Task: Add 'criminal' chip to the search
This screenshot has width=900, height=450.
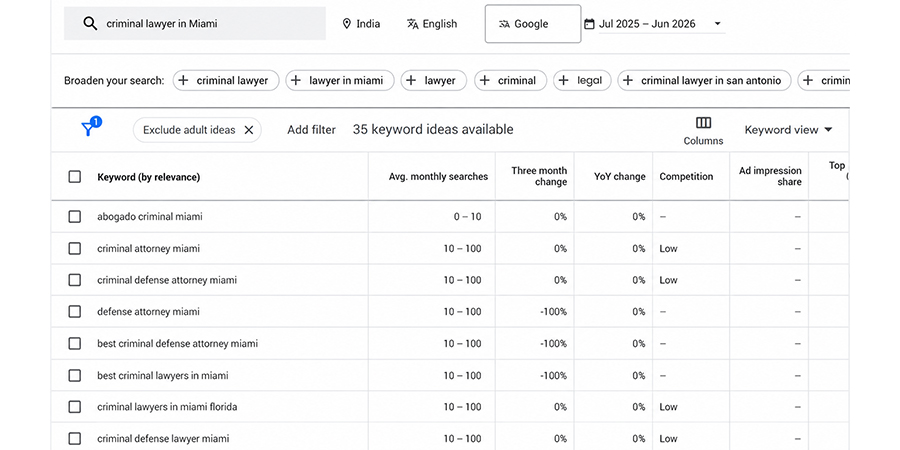Action: [x=511, y=80]
